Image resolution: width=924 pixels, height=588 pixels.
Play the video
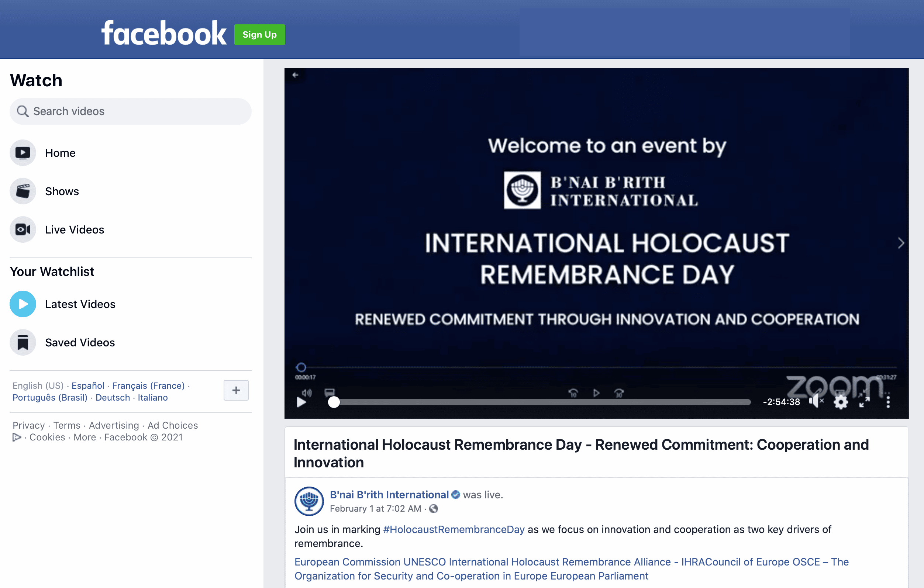point(301,402)
